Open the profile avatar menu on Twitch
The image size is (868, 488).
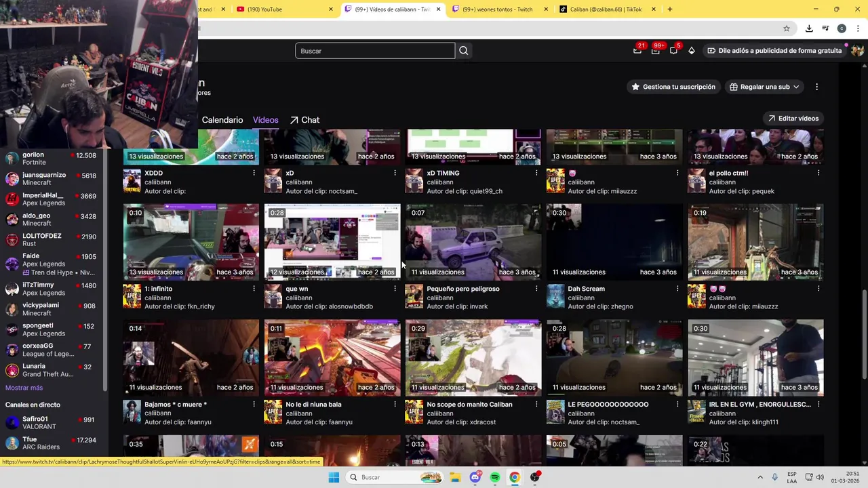point(857,50)
